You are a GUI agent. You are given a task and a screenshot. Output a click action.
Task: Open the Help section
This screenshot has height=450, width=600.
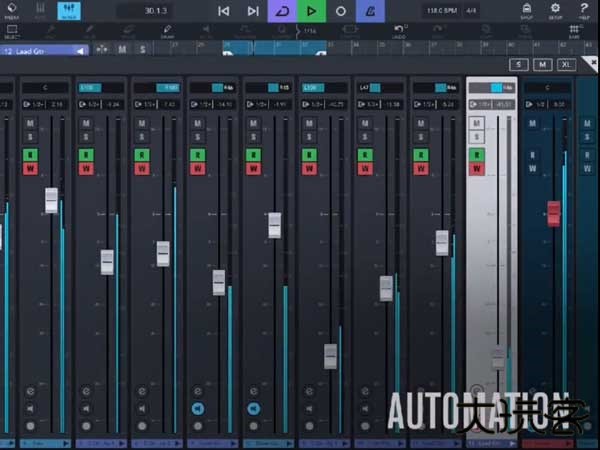point(584,12)
